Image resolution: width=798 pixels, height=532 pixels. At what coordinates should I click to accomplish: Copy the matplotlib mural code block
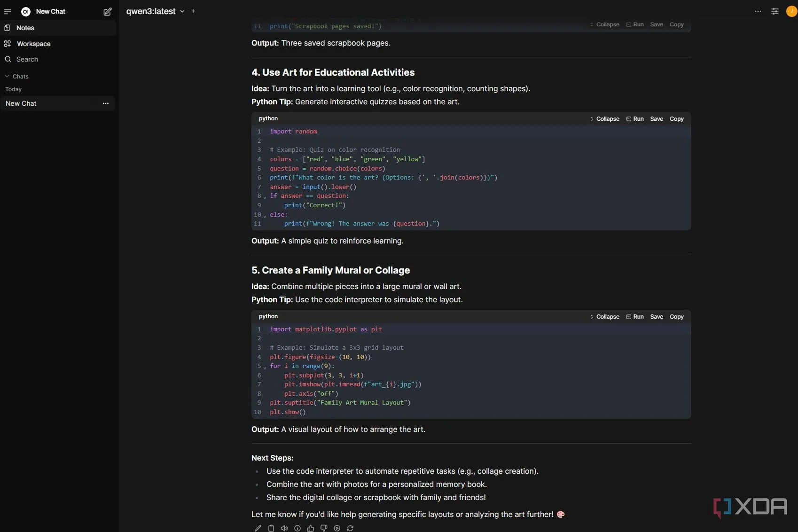point(676,317)
